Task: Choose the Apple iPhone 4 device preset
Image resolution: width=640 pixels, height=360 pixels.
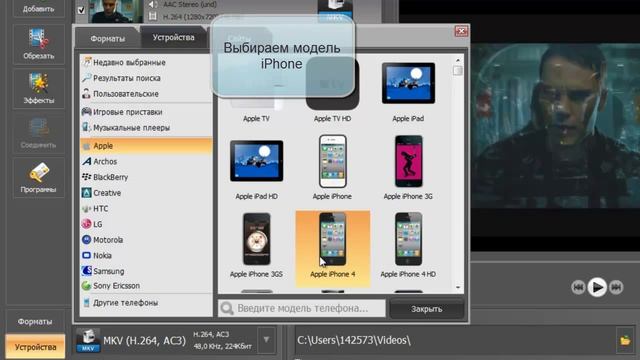Action: [333, 249]
